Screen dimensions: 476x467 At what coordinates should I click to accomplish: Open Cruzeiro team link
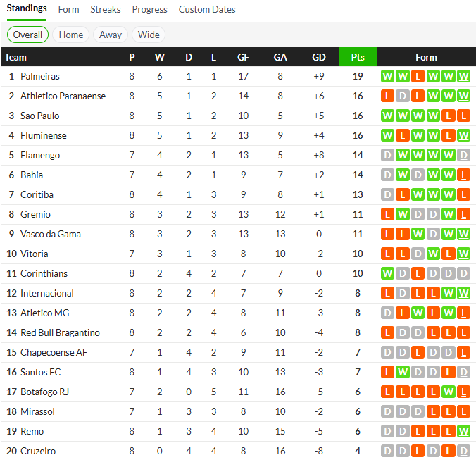[x=38, y=451]
